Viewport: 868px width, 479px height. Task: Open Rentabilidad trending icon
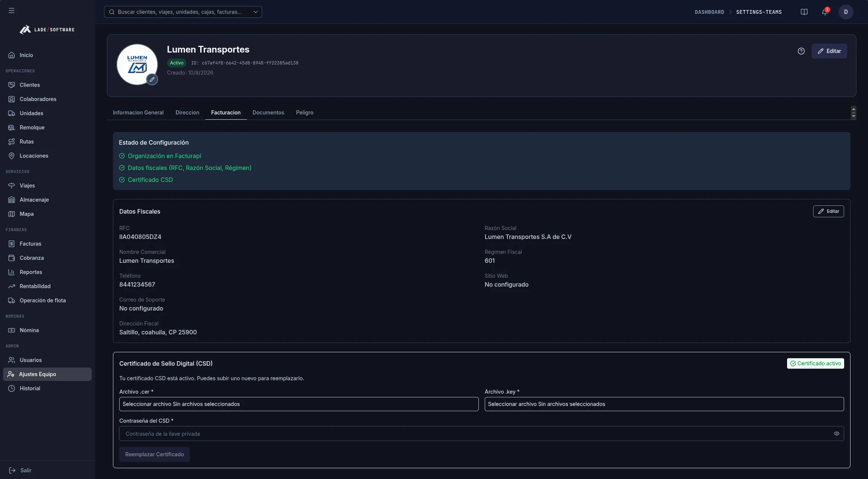[12, 286]
